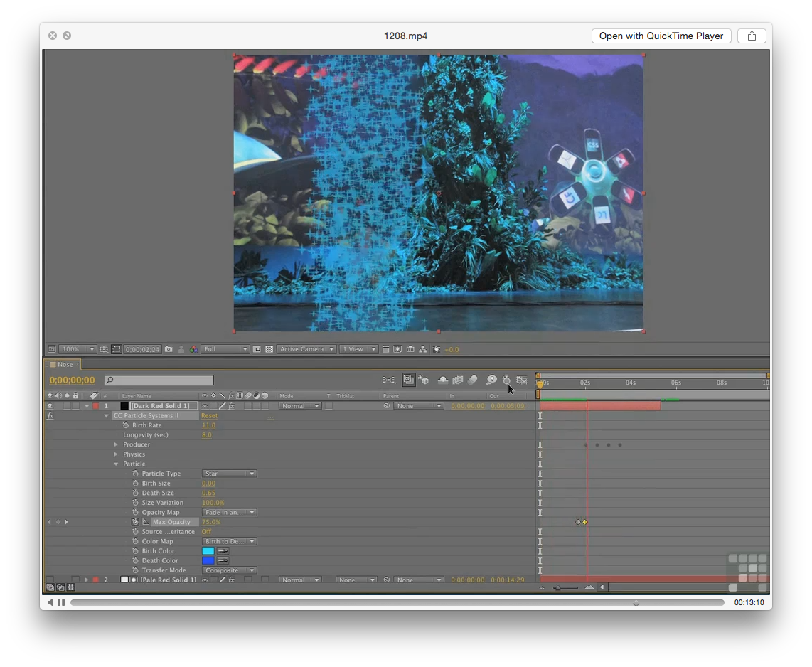812x667 pixels.
Task: Click the Birth Color eyedropper icon
Action: click(223, 551)
